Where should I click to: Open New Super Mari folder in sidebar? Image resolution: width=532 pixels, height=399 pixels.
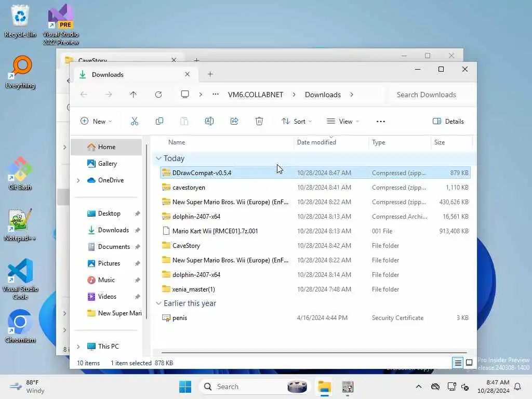click(x=115, y=313)
